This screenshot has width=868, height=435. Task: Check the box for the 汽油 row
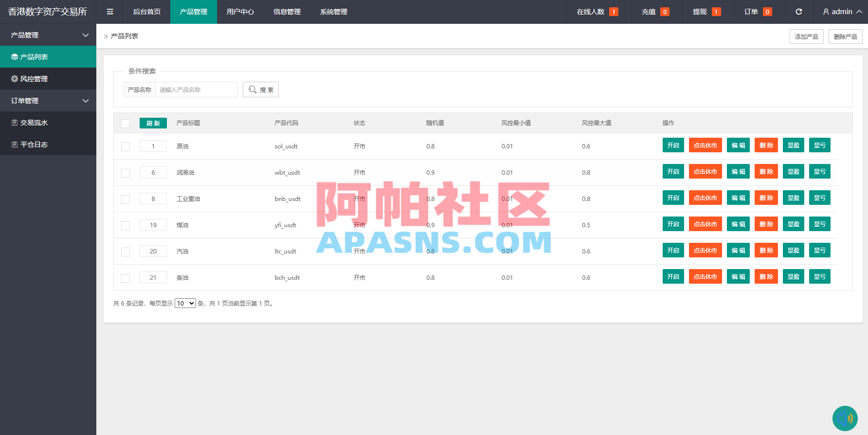(126, 252)
